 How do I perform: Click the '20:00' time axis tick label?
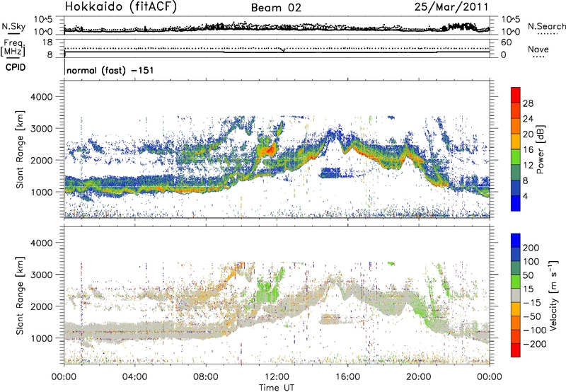(x=419, y=377)
